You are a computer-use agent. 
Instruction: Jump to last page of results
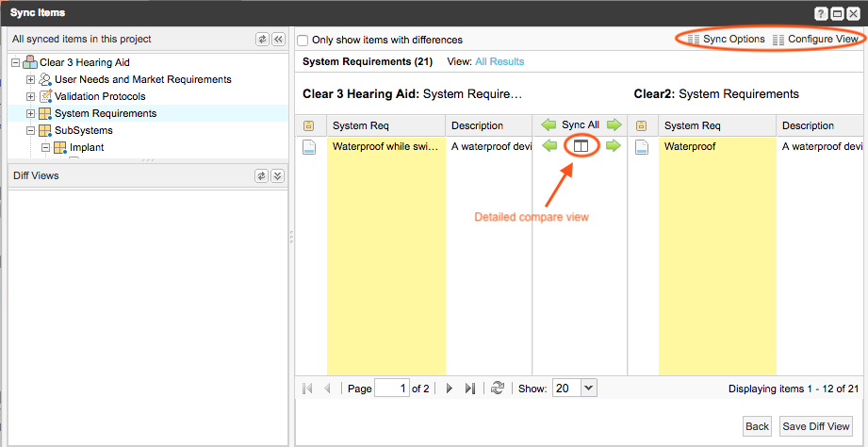pyautogui.click(x=470, y=389)
